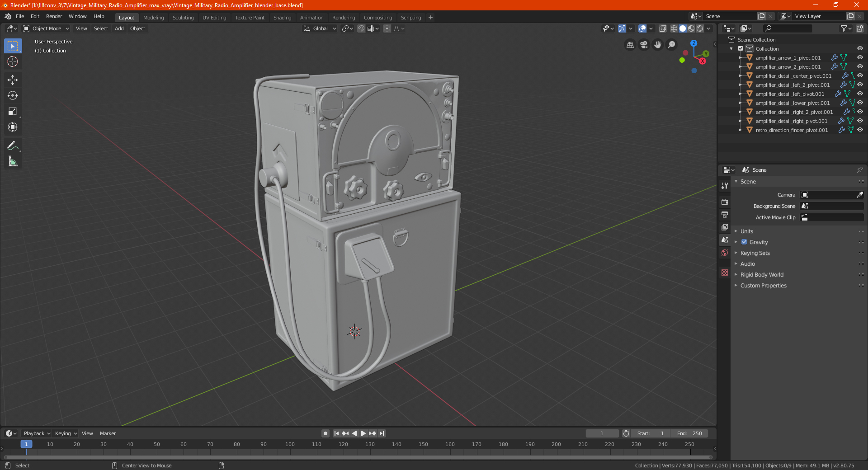Click the timeline horizontal scrollbar

357,457
